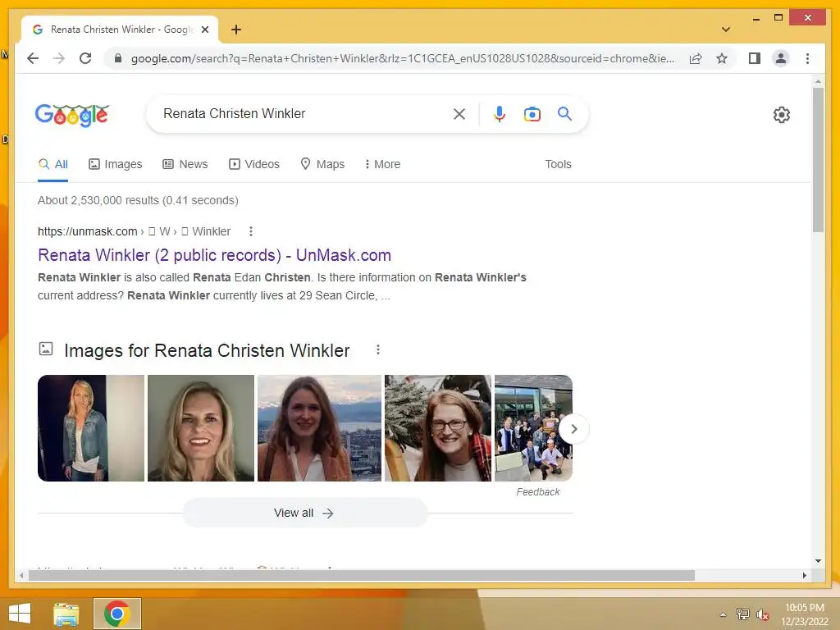Reload the page with the refresh icon

click(x=85, y=58)
